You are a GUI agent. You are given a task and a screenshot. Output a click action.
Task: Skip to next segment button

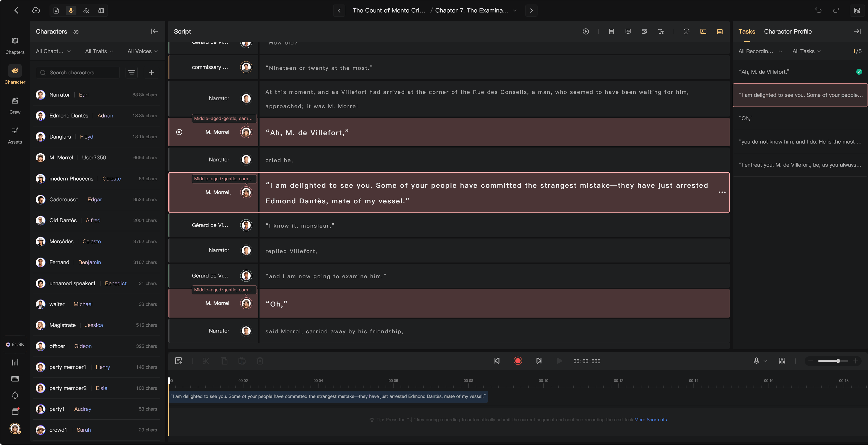pos(539,361)
